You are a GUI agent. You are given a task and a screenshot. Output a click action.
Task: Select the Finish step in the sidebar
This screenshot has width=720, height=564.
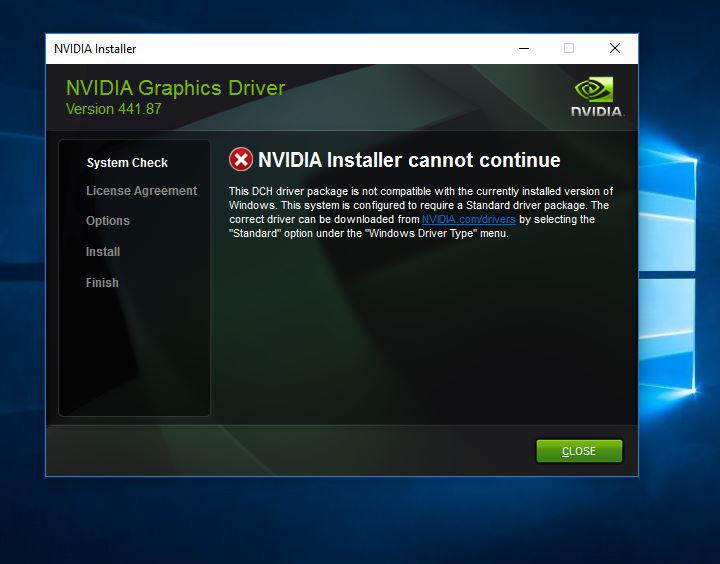[x=102, y=283]
